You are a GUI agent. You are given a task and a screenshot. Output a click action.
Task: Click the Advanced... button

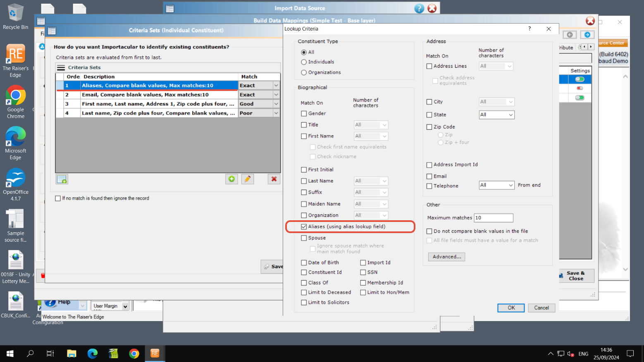447,257
